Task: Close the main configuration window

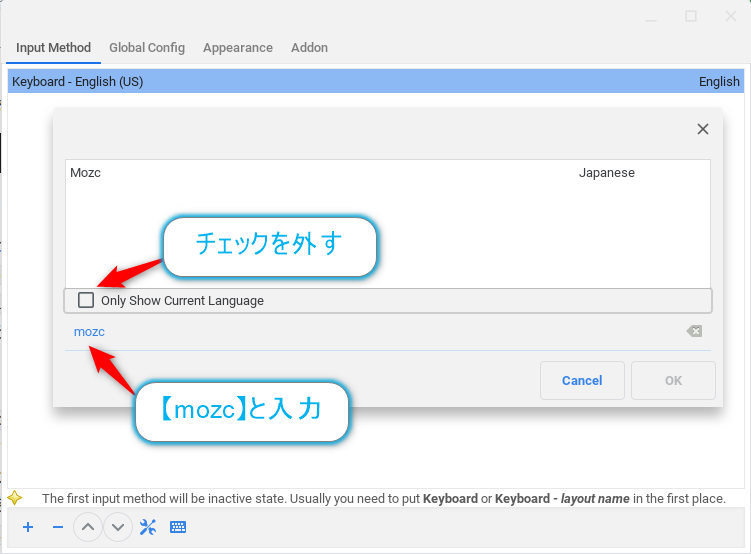Action: 730,16
